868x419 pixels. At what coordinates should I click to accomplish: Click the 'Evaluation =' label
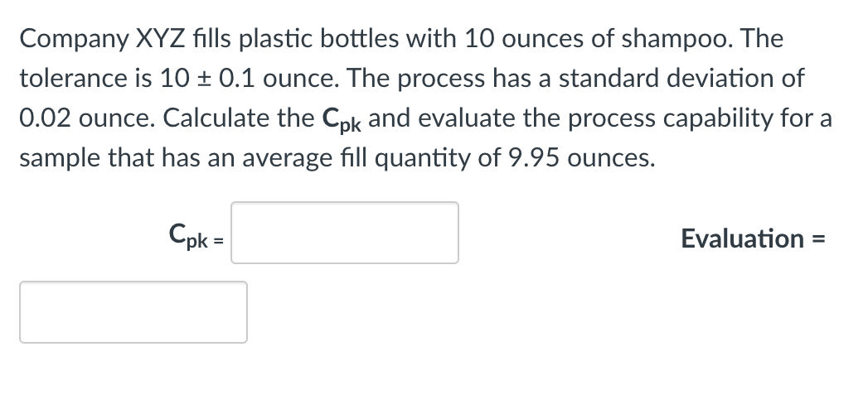[x=753, y=238]
